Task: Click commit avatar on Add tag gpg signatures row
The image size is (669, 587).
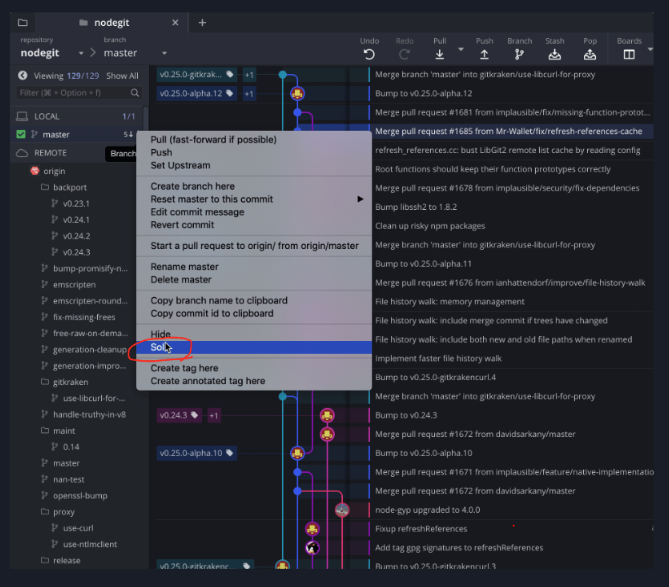Action: coord(312,548)
